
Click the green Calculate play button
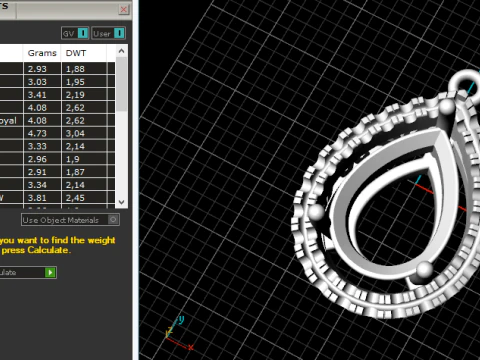click(x=50, y=272)
